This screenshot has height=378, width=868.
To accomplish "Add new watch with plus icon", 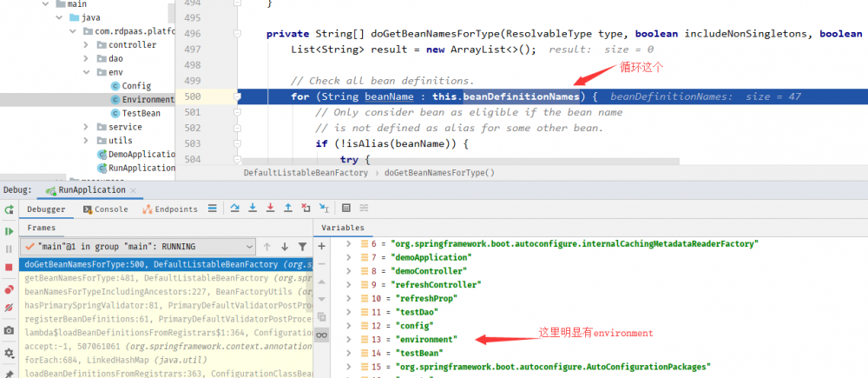I will 322,246.
